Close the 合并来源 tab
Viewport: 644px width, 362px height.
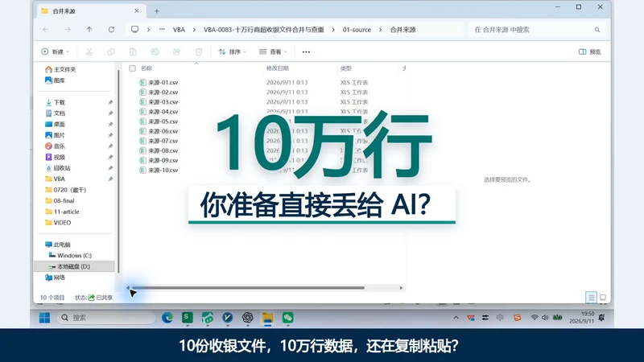136,11
